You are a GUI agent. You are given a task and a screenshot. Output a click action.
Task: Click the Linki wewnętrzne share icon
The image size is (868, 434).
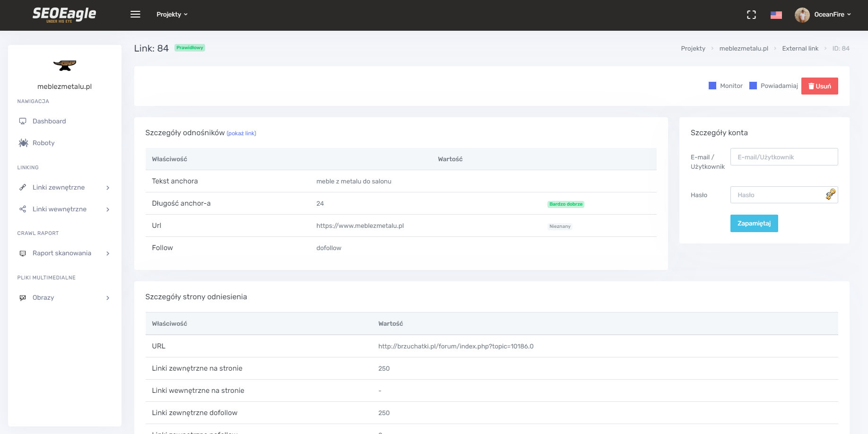click(x=23, y=209)
